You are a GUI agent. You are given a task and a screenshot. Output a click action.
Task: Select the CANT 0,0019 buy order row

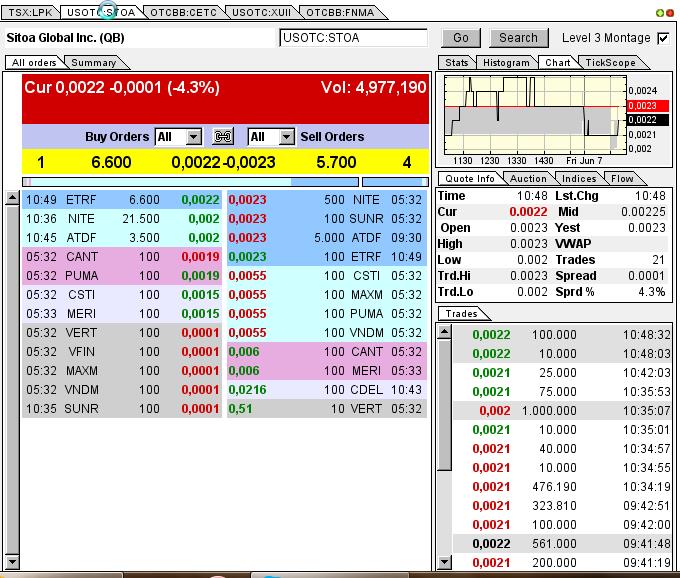pos(122,257)
